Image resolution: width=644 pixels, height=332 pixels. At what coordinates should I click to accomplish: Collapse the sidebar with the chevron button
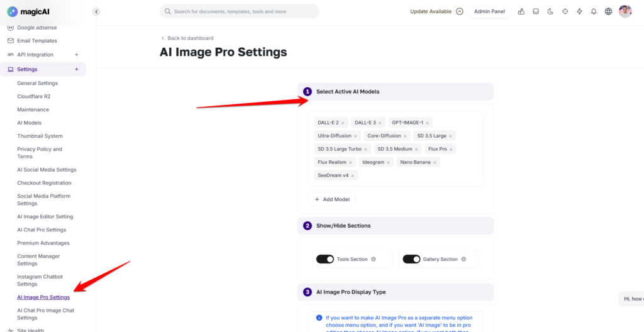coord(96,11)
